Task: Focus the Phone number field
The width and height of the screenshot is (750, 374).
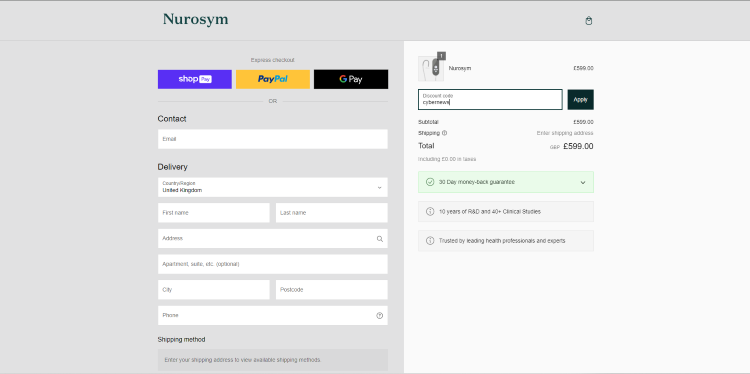Action: [273, 316]
